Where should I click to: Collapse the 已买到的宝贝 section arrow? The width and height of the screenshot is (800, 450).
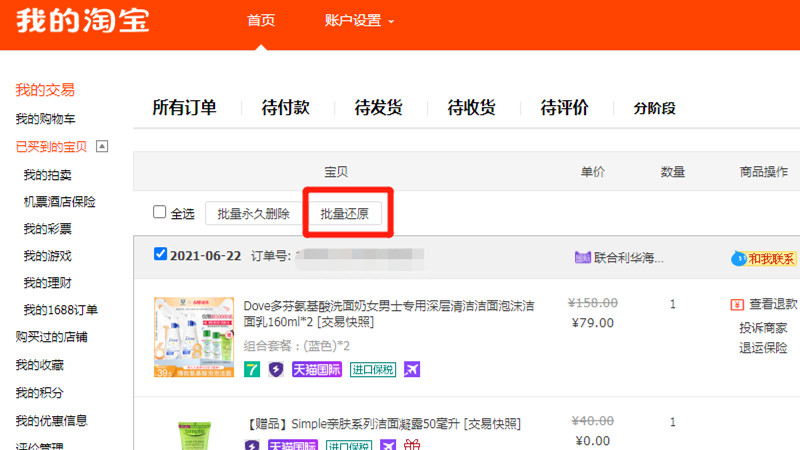[102, 146]
